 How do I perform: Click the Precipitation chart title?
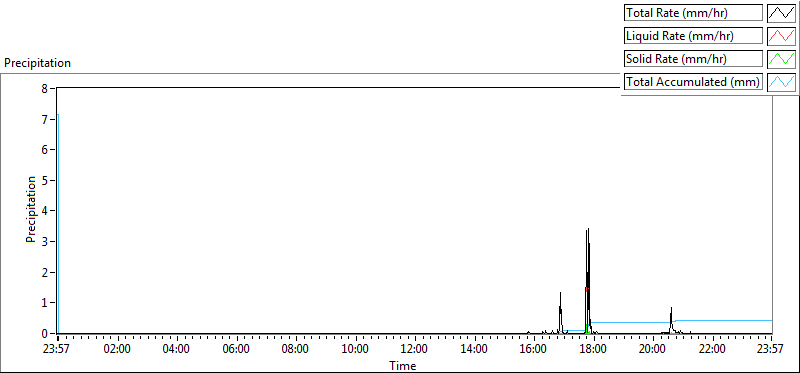37,63
